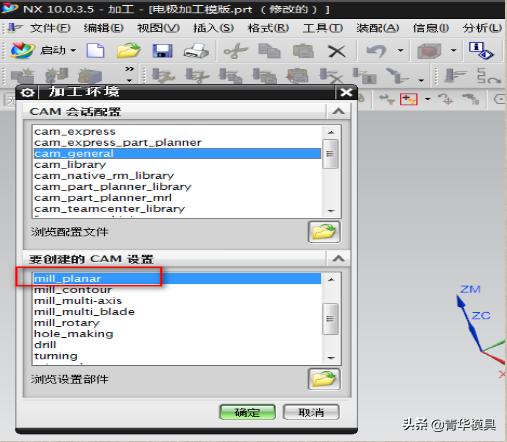The width and height of the screenshot is (507, 442).
Task: Click the gear icon in 加工环境 dialog
Action: 27,93
